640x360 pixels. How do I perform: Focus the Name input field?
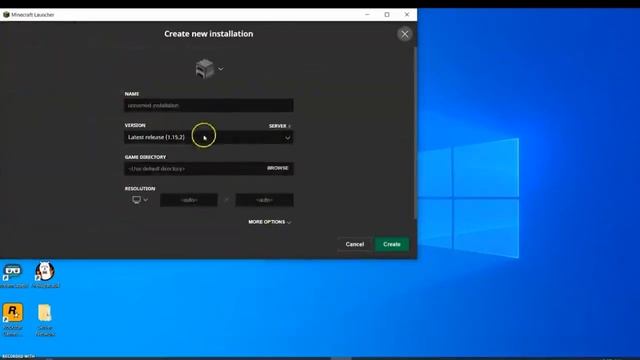pos(209,105)
